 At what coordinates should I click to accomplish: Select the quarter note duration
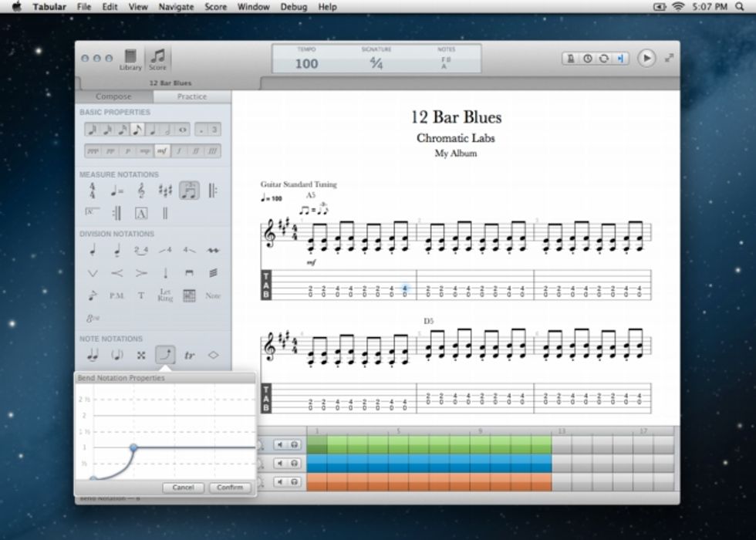tap(153, 130)
